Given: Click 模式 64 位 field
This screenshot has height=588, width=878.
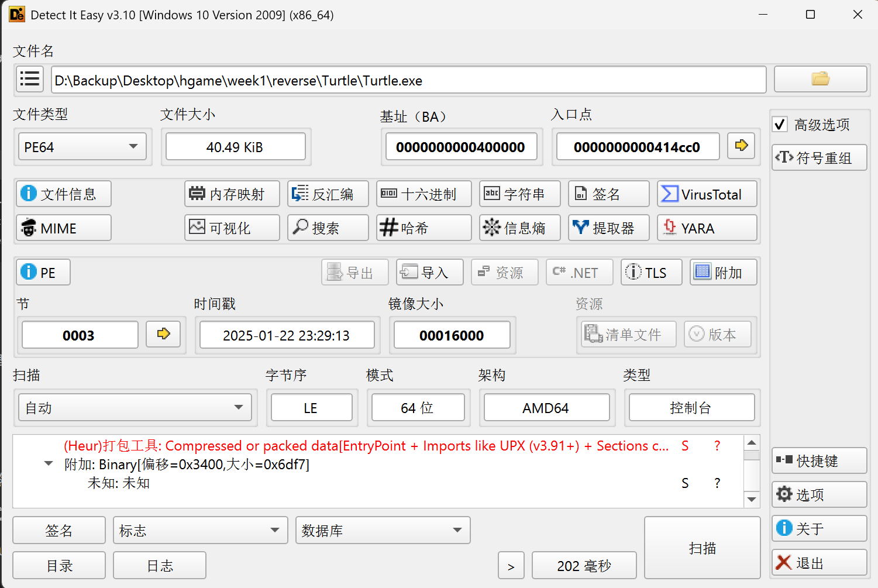Looking at the screenshot, I should click(418, 408).
